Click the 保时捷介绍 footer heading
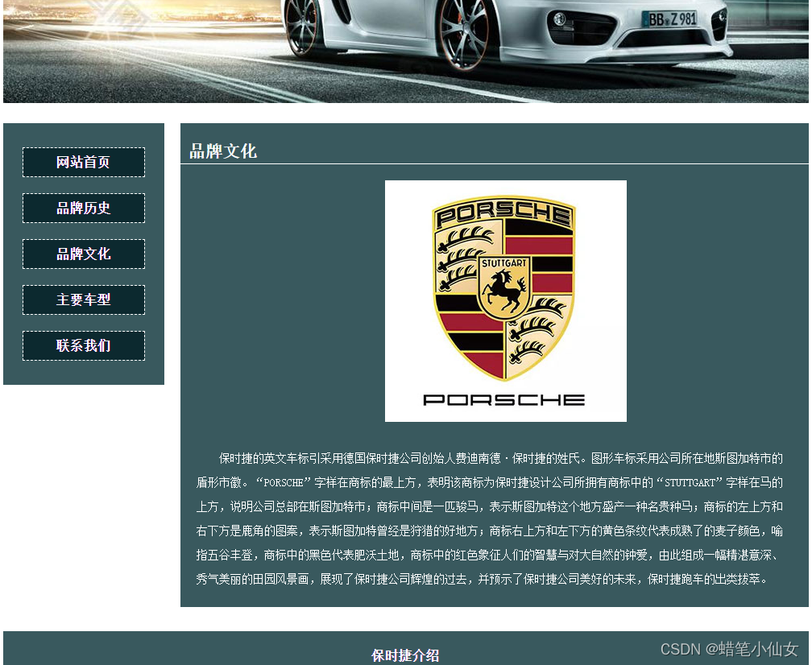Image resolution: width=812 pixels, height=665 pixels. pyautogui.click(x=405, y=655)
